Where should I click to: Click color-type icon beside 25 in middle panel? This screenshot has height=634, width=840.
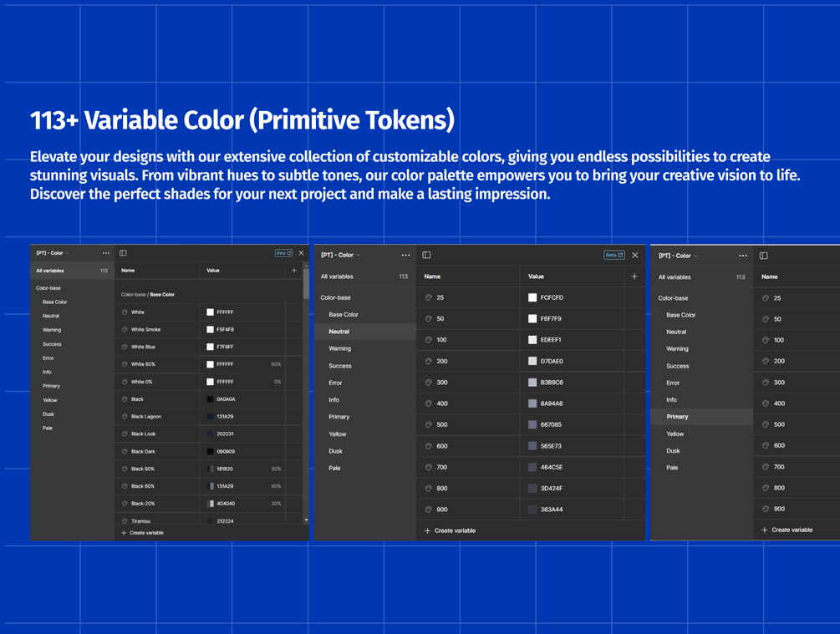tap(428, 297)
